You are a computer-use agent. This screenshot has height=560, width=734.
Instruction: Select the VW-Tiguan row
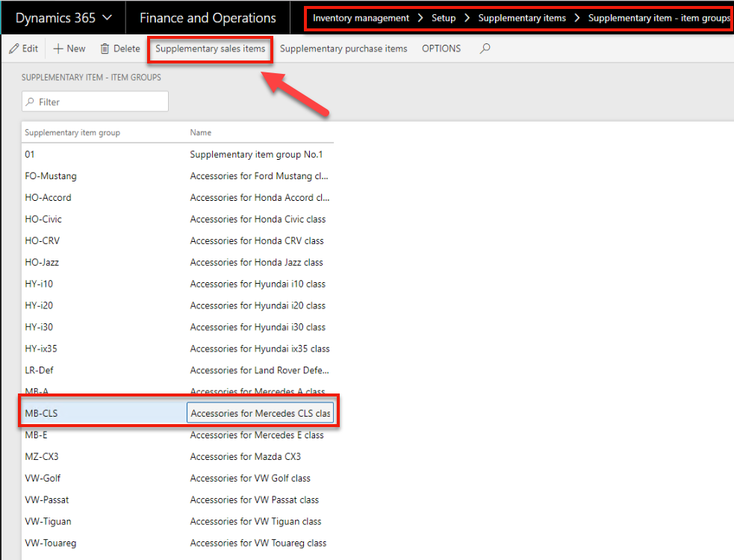[x=178, y=521]
